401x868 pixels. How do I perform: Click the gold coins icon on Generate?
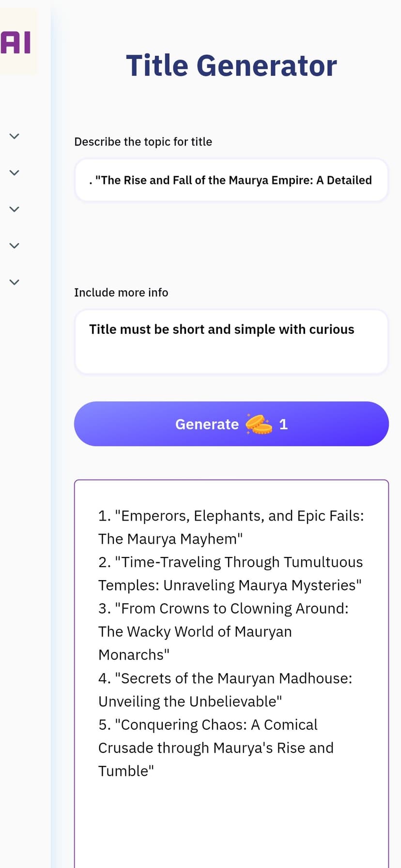pyautogui.click(x=259, y=424)
